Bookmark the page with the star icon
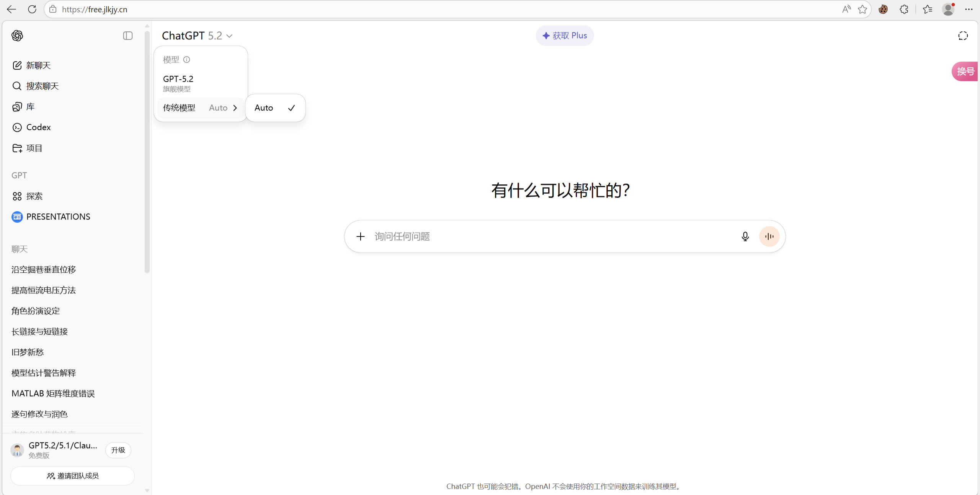980x495 pixels. (x=862, y=9)
